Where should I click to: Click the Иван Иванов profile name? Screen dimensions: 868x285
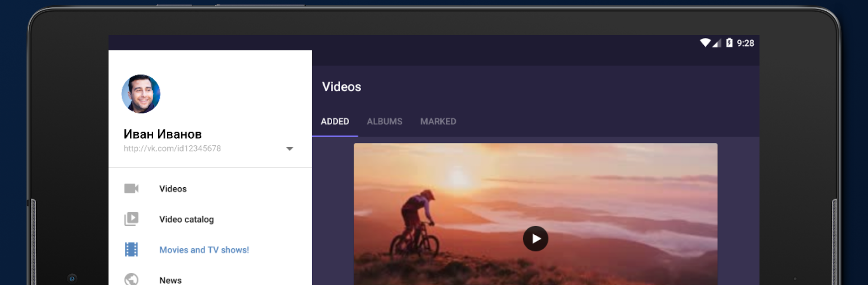coord(163,134)
